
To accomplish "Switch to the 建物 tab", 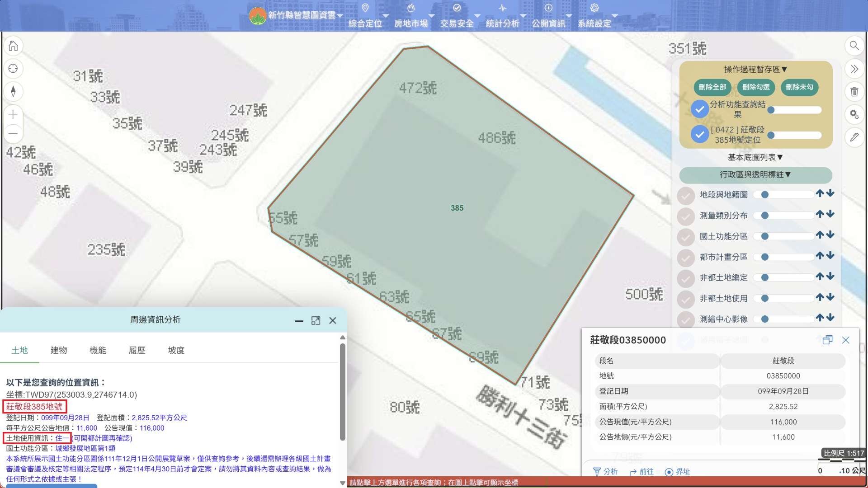I will (59, 350).
